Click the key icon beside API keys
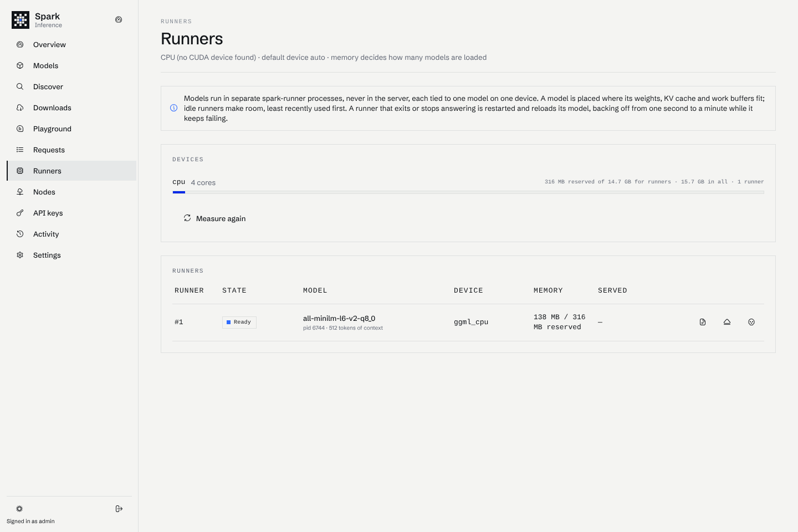Screen dimensions: 798x532 point(20,213)
